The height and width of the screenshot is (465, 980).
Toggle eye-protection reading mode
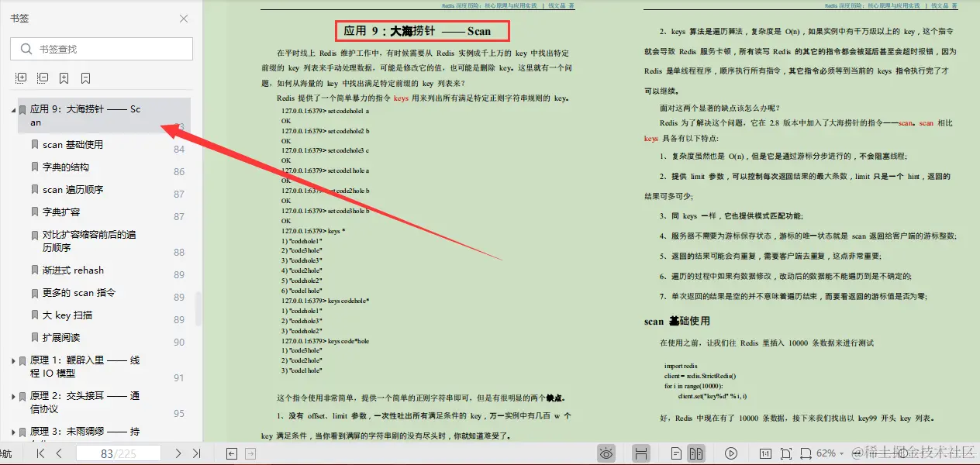tap(606, 453)
